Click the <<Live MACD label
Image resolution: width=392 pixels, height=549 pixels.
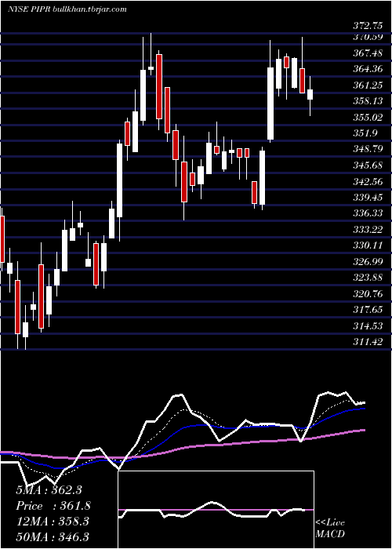(330, 529)
